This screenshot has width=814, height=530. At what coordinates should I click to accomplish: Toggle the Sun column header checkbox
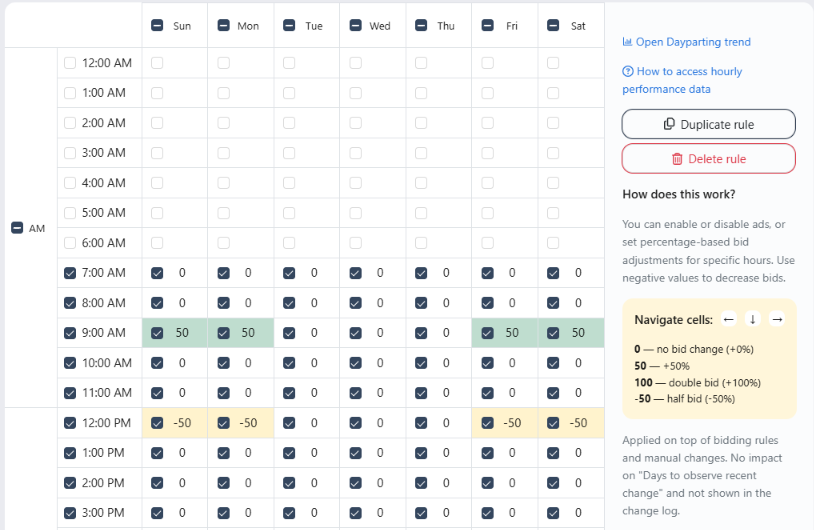click(x=157, y=25)
